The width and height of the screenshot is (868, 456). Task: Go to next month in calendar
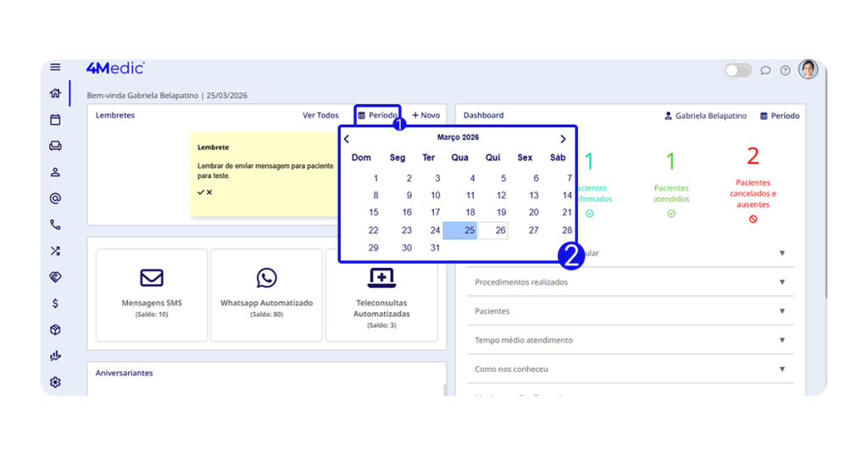(563, 139)
